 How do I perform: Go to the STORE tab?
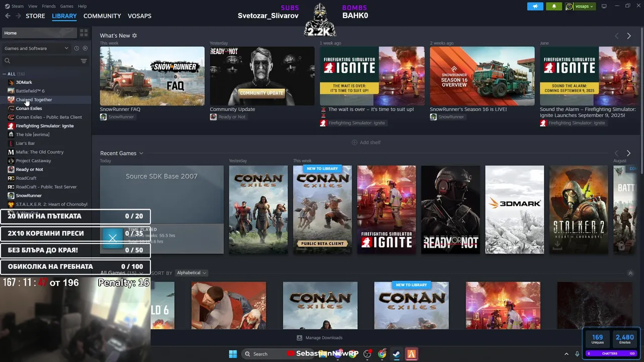(x=35, y=16)
